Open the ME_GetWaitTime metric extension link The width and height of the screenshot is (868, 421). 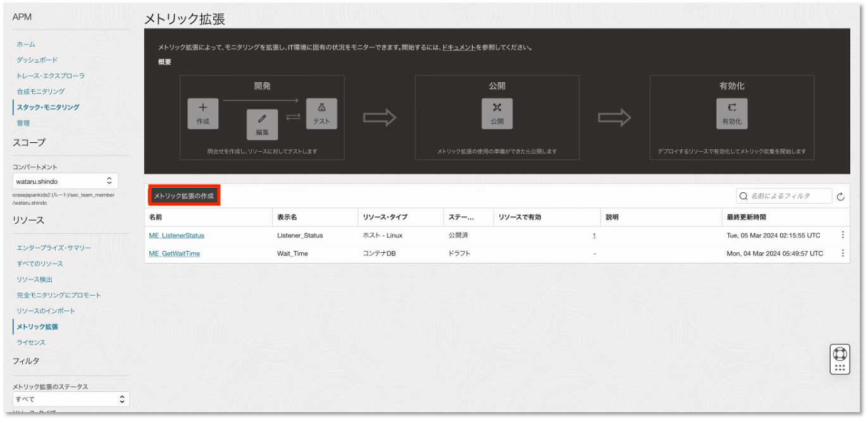click(174, 253)
